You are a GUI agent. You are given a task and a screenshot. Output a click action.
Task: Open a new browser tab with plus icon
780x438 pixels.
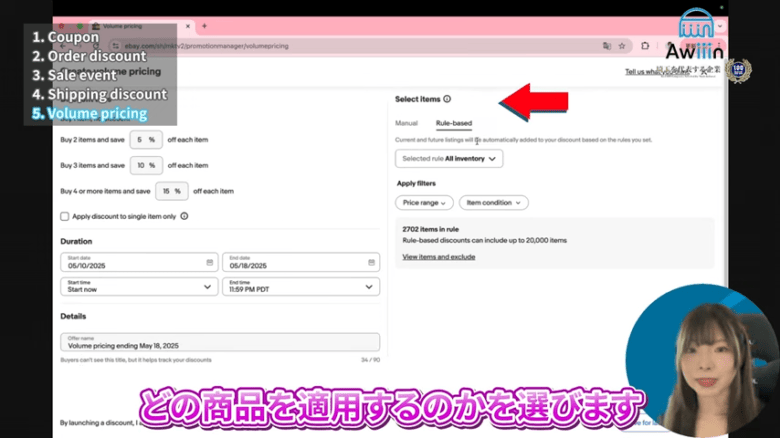point(204,25)
